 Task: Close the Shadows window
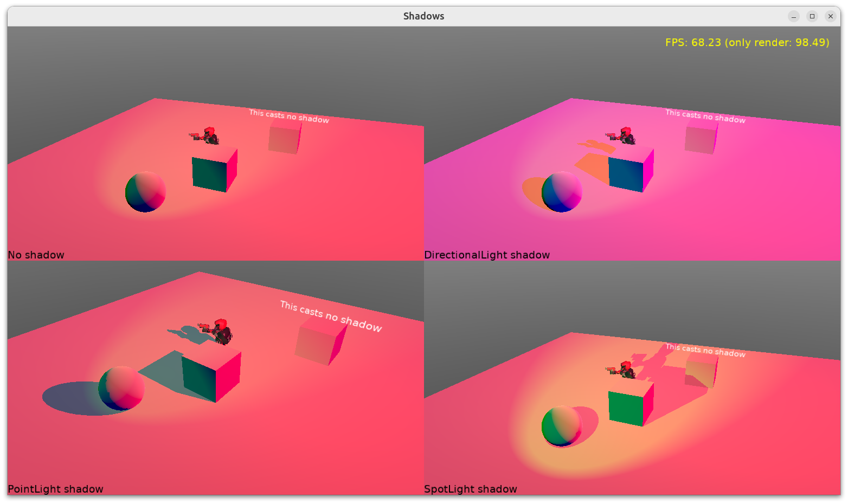tap(831, 16)
